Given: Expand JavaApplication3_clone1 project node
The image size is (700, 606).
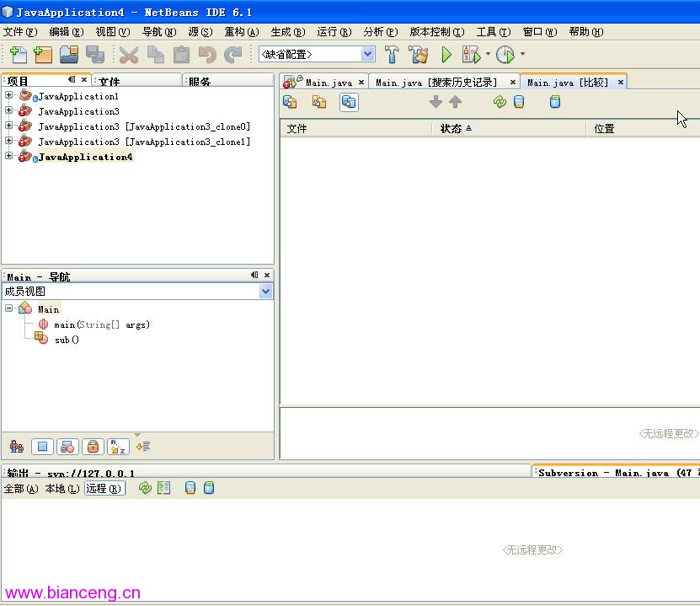Looking at the screenshot, I should [8, 141].
